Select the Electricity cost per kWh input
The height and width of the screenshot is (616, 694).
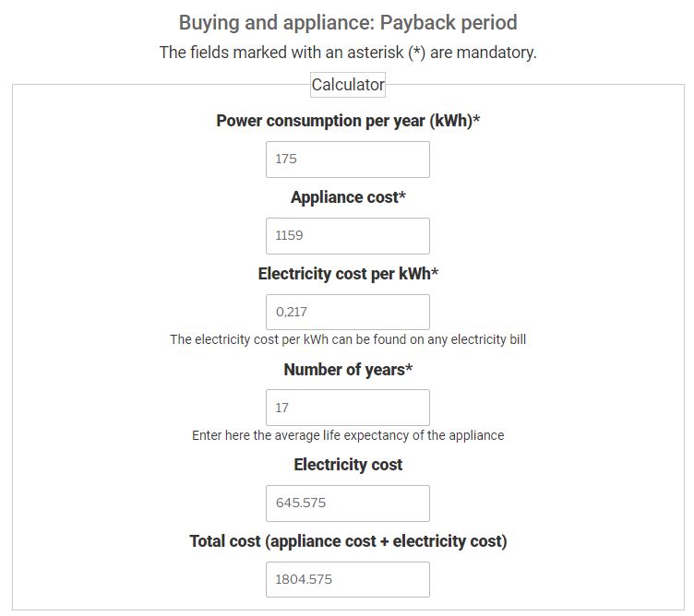(347, 312)
